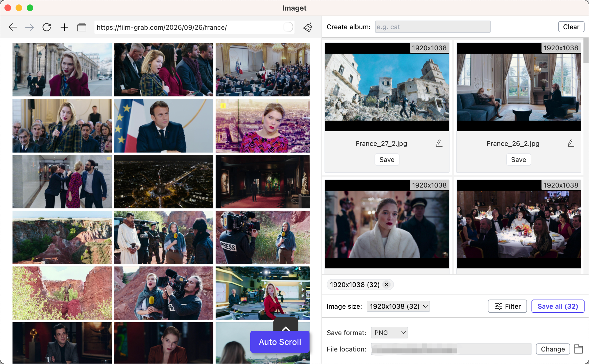This screenshot has width=589, height=364.
Task: Click the Create album input field
Action: coord(433,27)
